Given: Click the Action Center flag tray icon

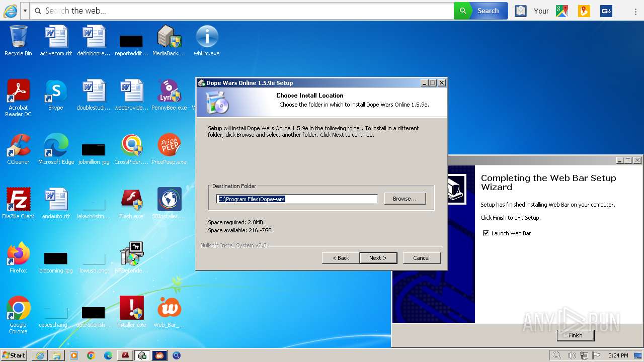Looking at the screenshot, I should (596, 355).
